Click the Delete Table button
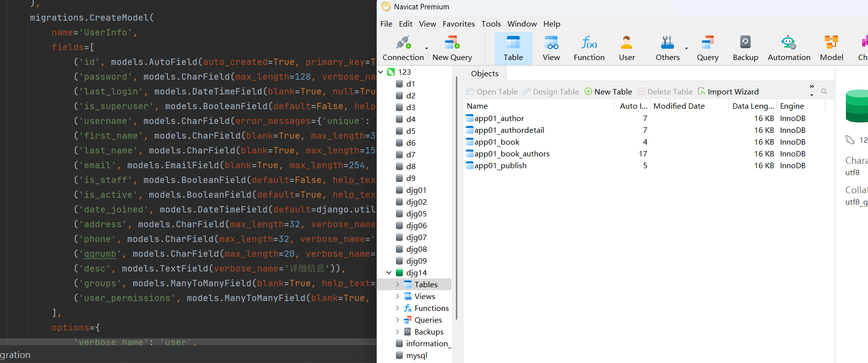This screenshot has width=868, height=363. [665, 91]
